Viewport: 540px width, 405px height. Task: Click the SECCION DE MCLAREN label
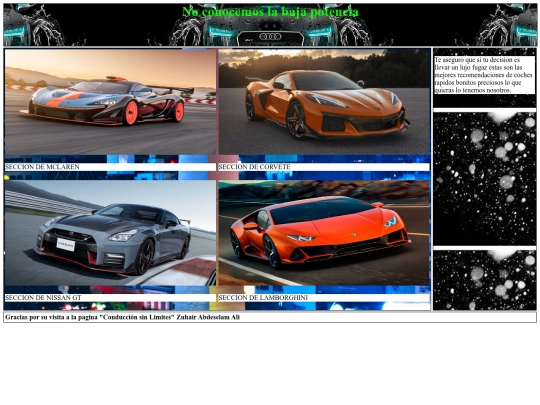pos(42,167)
